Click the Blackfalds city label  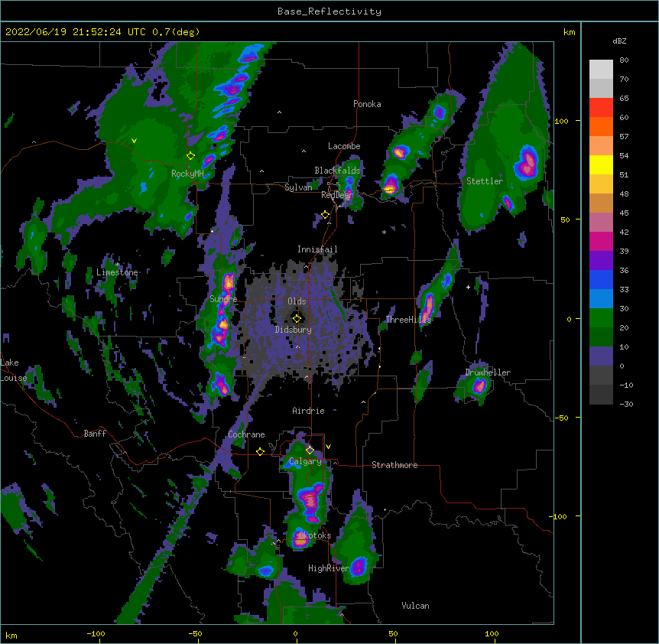pos(337,171)
